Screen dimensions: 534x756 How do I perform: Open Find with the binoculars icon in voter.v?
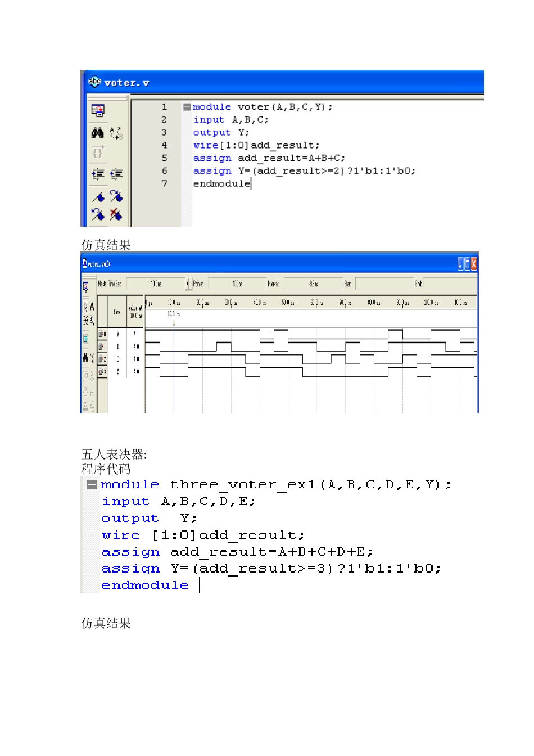tap(97, 133)
